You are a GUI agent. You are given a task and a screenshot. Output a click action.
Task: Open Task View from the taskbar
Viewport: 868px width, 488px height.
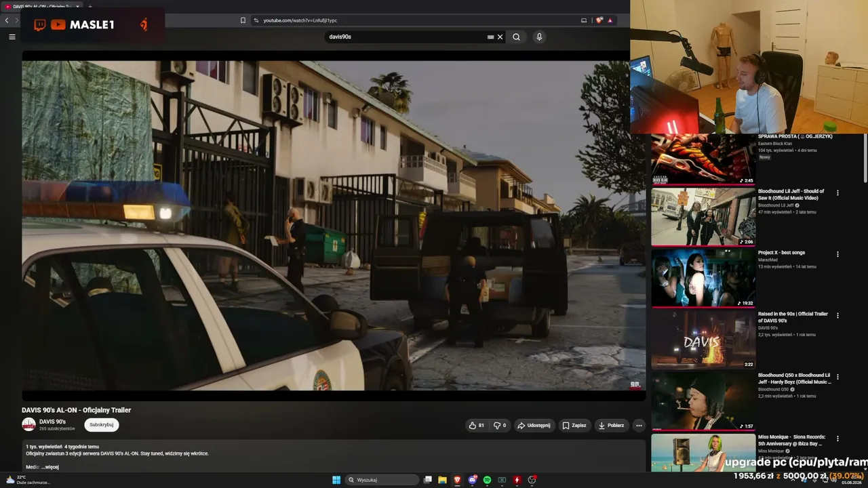click(x=427, y=480)
